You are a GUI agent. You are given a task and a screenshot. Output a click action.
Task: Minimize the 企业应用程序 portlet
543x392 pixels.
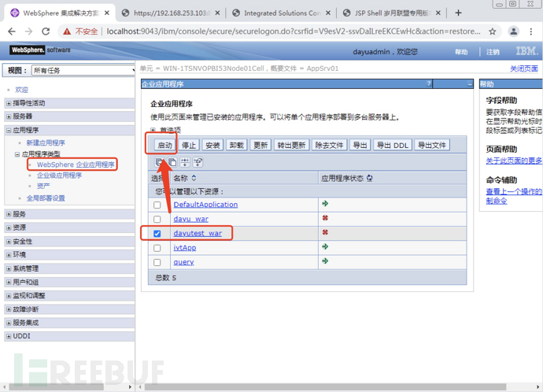(470, 83)
